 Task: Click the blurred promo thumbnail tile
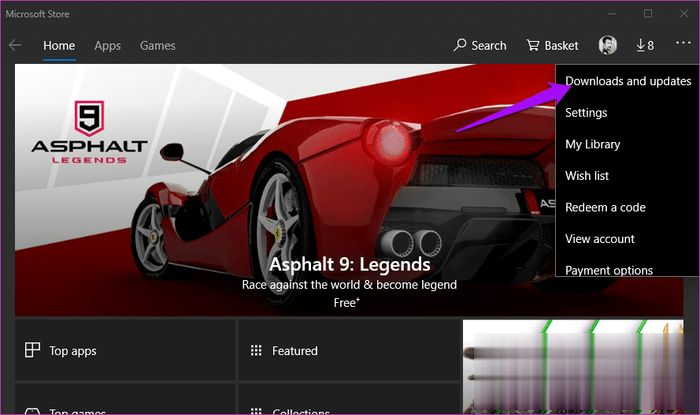point(573,366)
